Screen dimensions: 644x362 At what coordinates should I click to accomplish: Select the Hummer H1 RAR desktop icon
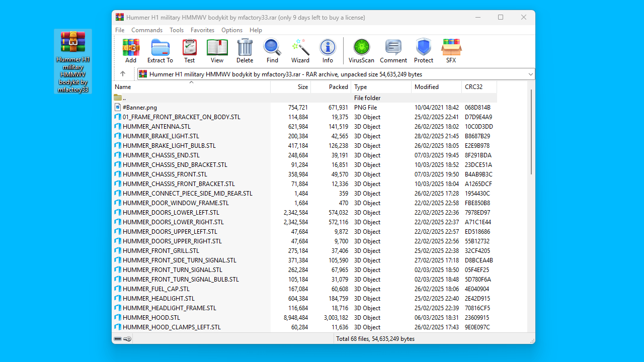coord(73,61)
